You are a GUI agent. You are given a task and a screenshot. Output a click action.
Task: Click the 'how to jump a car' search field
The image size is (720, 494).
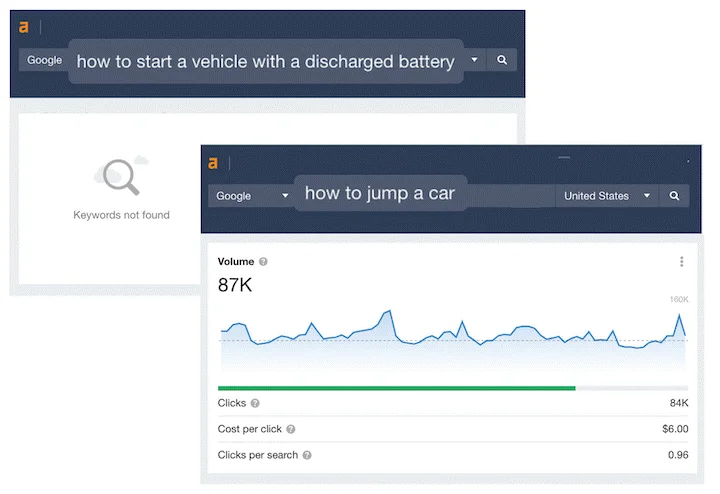(380, 193)
